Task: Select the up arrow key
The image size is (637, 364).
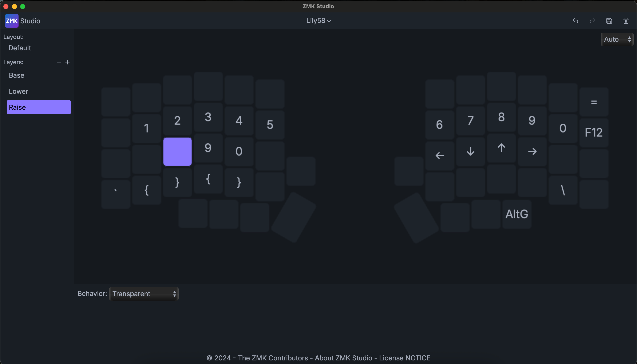Action: 501,148
